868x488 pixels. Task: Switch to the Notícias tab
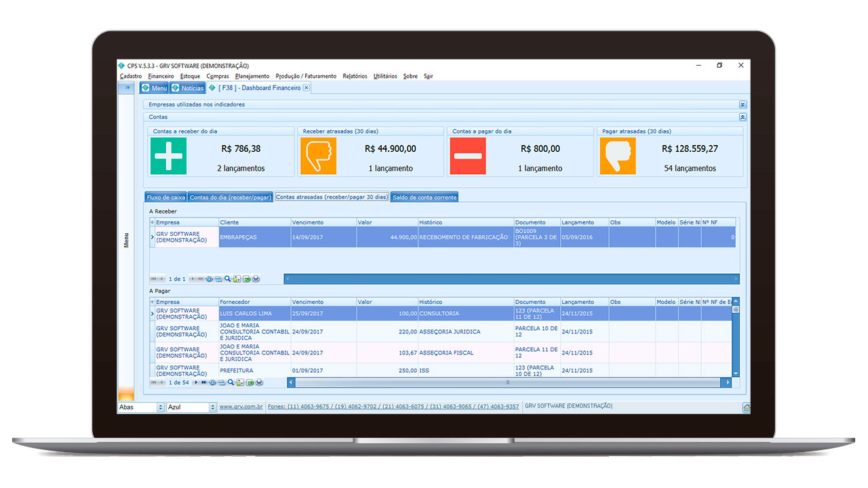tap(187, 88)
